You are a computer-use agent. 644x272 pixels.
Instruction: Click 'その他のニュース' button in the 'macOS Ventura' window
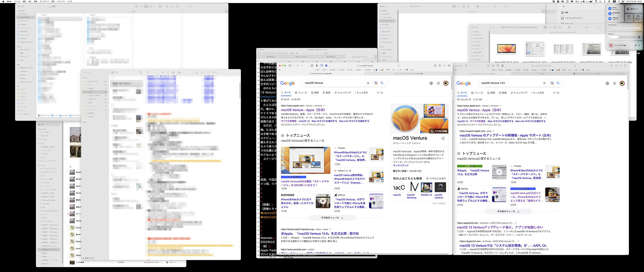point(332,218)
